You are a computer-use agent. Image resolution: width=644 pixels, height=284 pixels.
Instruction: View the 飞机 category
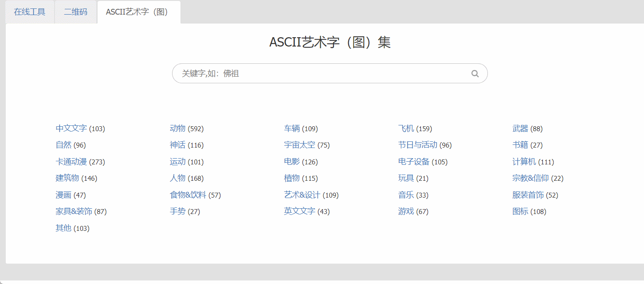point(406,128)
